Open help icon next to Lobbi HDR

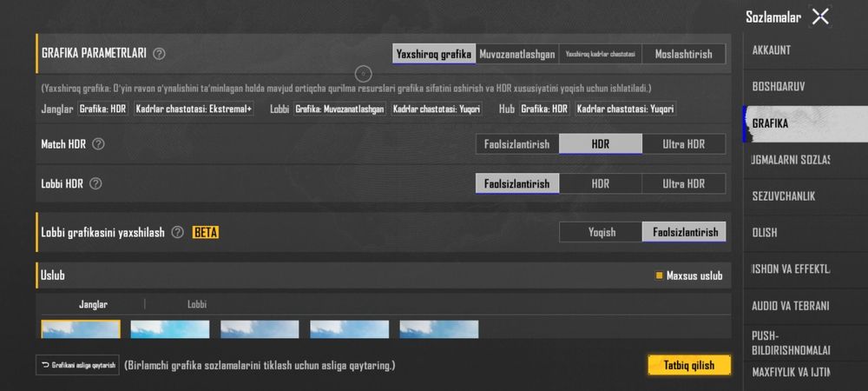click(95, 183)
